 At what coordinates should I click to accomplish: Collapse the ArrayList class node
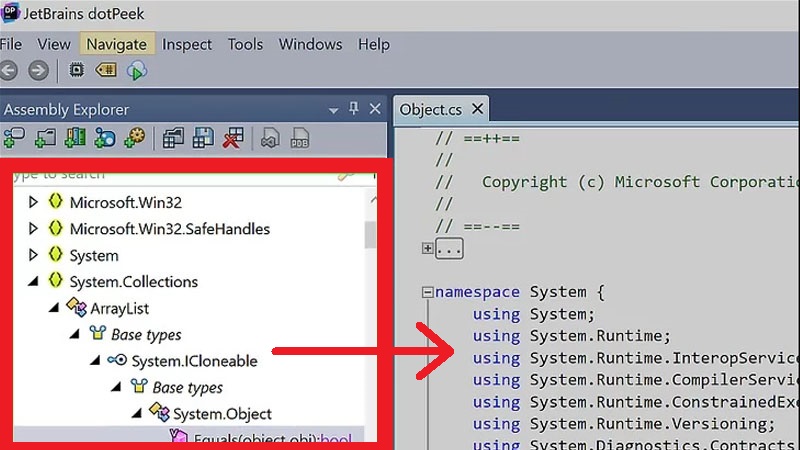click(54, 308)
